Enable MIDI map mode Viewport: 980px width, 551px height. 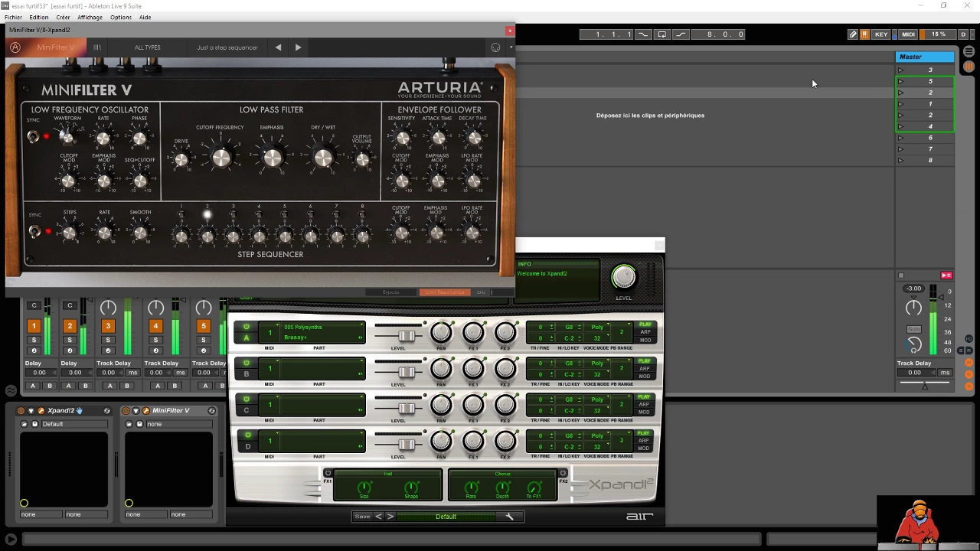click(x=908, y=34)
